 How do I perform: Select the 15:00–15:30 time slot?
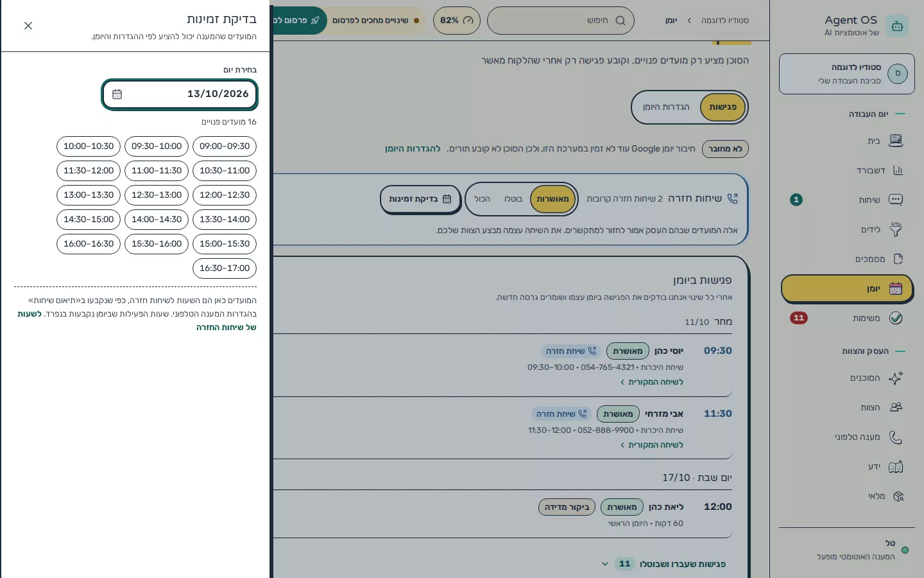click(225, 244)
